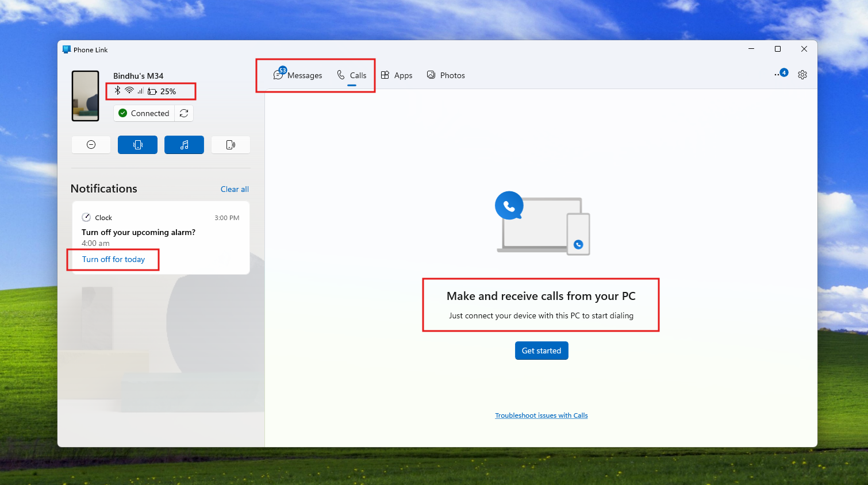The height and width of the screenshot is (485, 868).
Task: Go to the Photos tab
Action: 446,75
